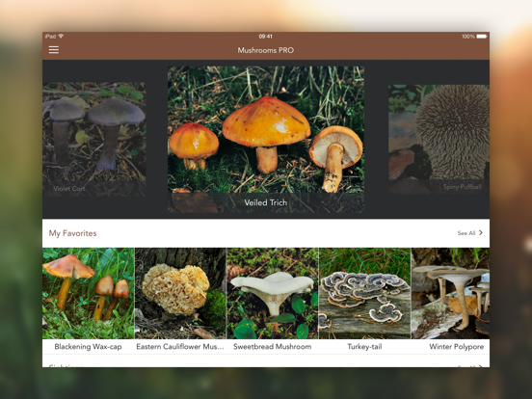The width and height of the screenshot is (532, 399).
Task: Click the Winter Polypore label
Action: (456, 347)
